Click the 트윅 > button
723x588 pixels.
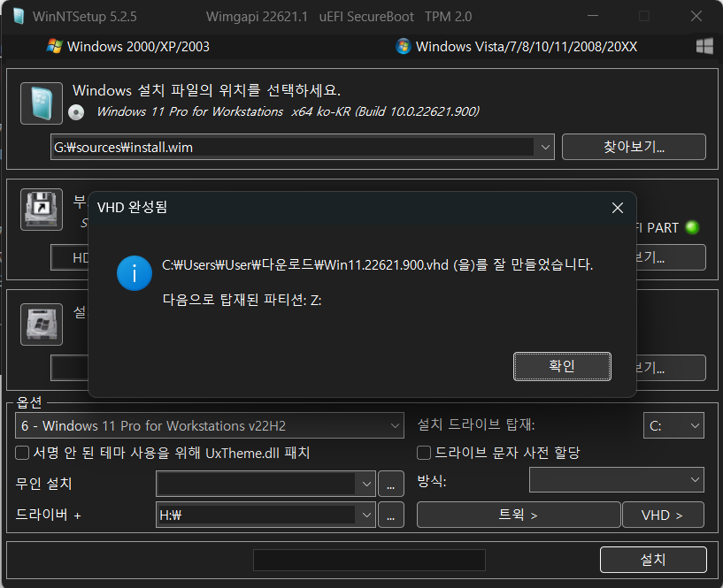coord(519,515)
